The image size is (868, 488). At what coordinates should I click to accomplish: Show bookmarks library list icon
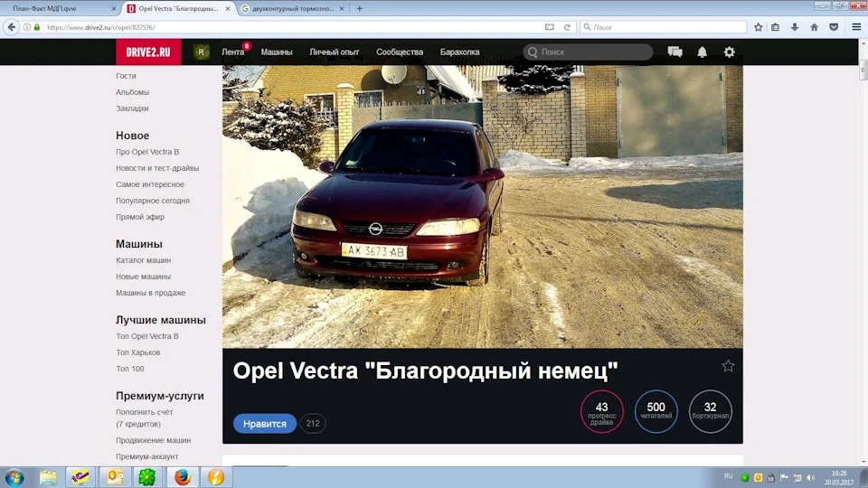(x=775, y=27)
